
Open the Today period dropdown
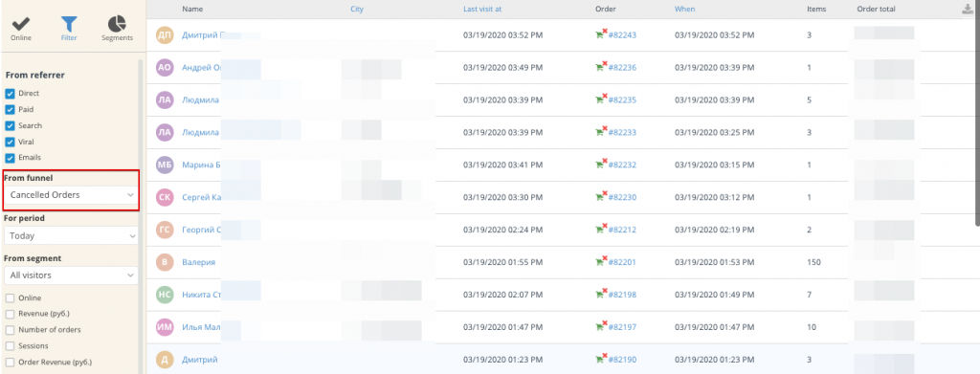71,236
